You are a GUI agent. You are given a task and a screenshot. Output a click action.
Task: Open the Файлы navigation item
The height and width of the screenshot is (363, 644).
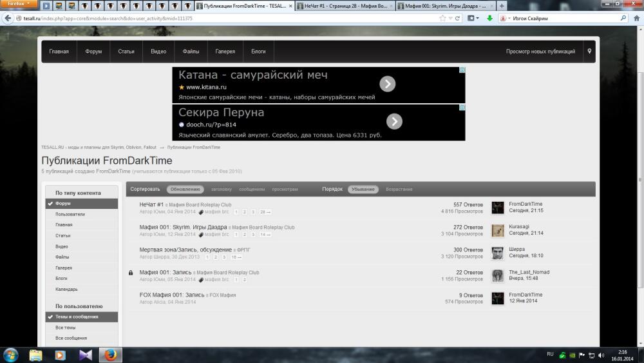(x=191, y=52)
